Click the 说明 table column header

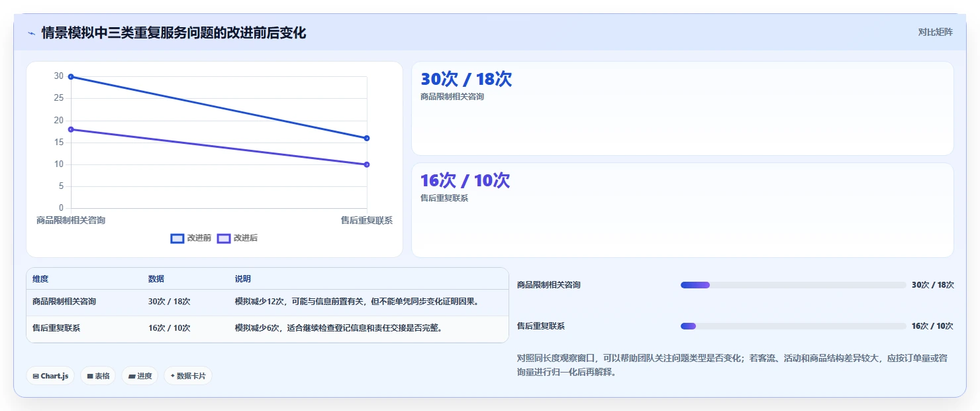tap(243, 279)
